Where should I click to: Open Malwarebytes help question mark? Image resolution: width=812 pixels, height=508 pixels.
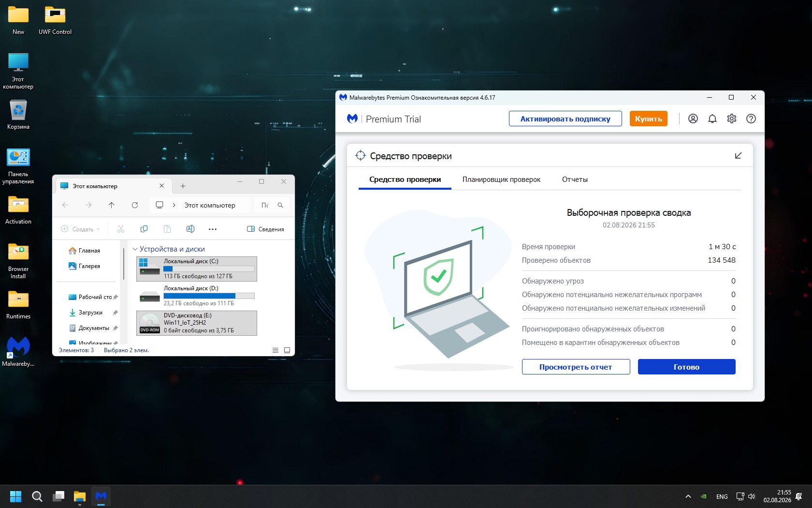point(751,119)
